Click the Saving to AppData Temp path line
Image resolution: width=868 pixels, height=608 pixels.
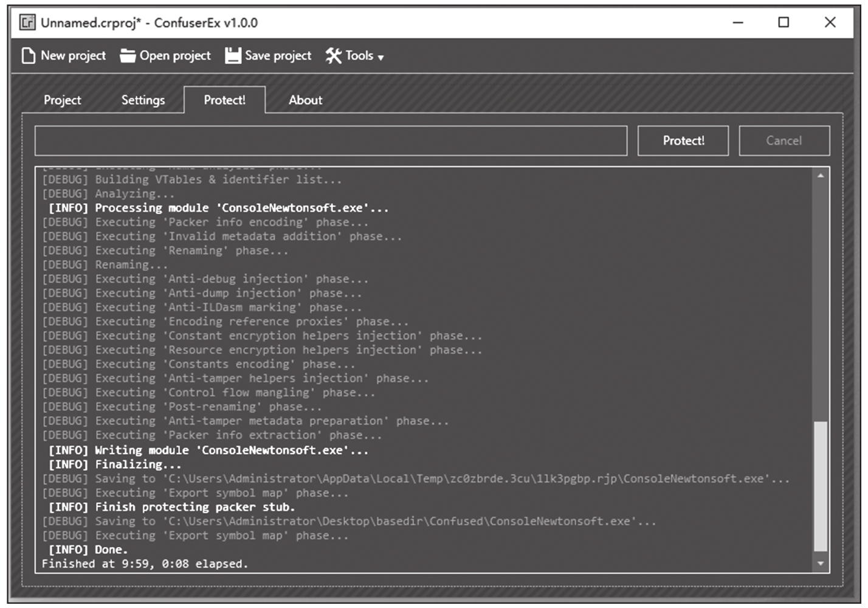(416, 478)
